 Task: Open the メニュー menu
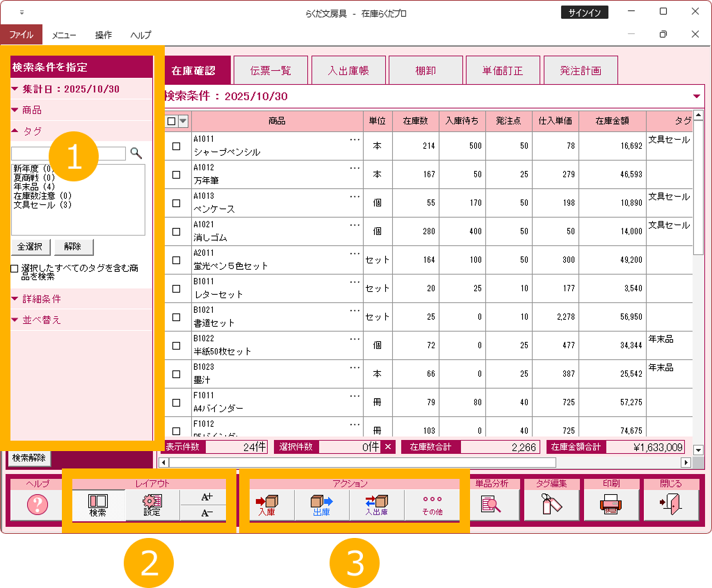(x=64, y=35)
